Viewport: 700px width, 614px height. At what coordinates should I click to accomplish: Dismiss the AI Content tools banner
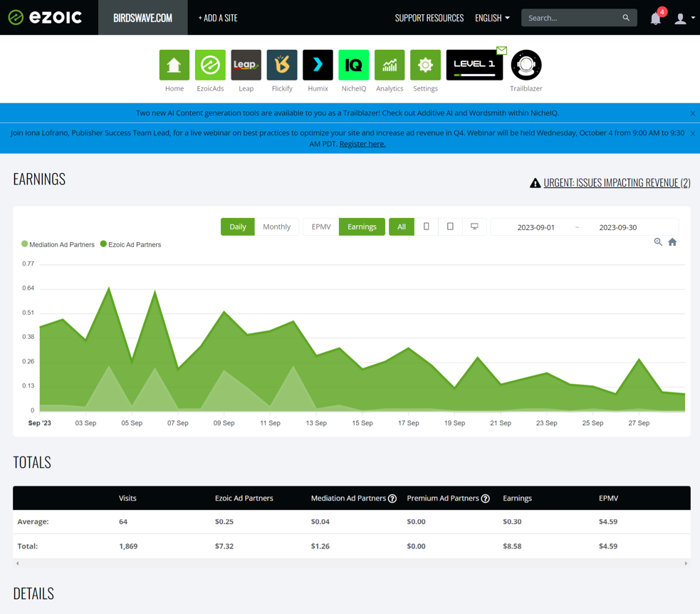(x=692, y=113)
